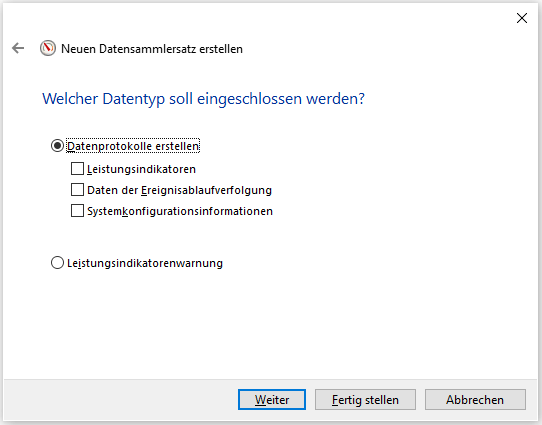The image size is (542, 425).
Task: Enable the Leistungsindikatoren checkbox
Action: tap(77, 169)
